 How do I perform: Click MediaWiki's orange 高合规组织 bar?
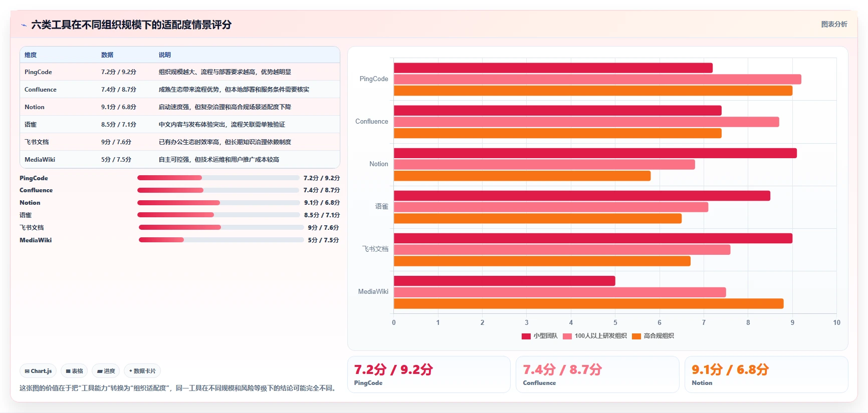(x=589, y=303)
